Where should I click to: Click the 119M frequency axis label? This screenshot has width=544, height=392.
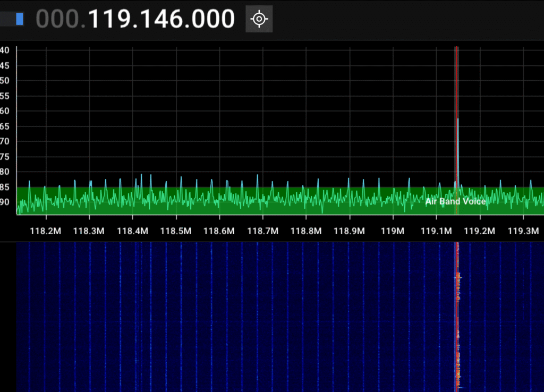(393, 231)
